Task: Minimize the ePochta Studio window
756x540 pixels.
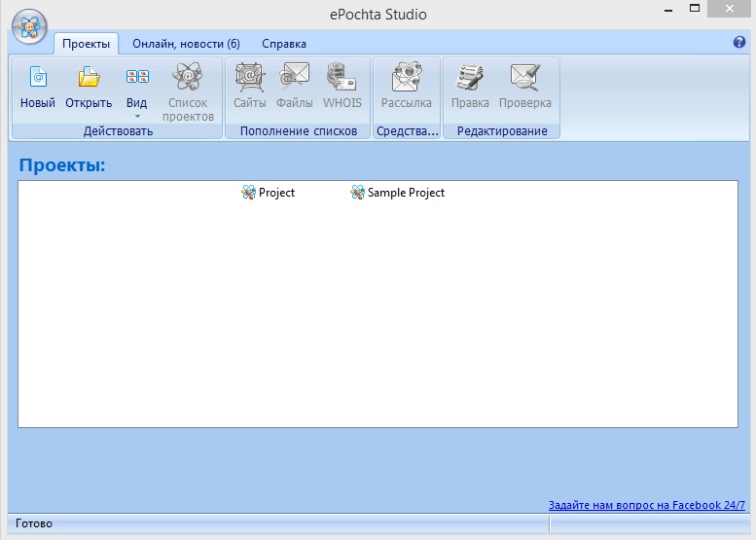Action: (x=668, y=9)
